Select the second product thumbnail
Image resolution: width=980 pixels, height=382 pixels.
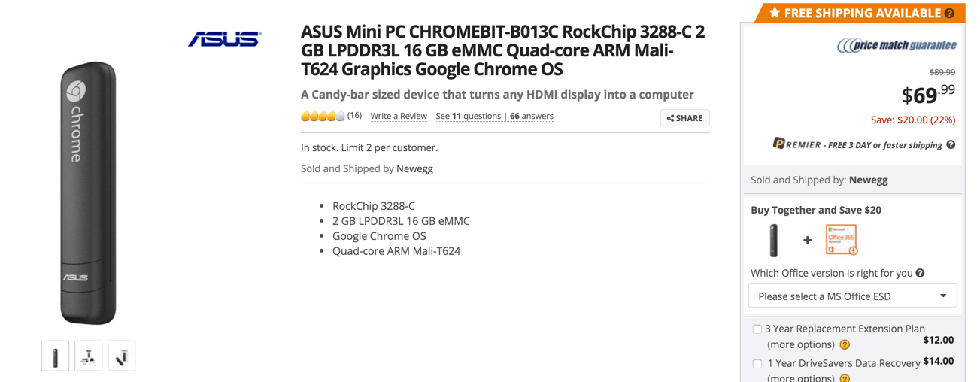point(88,356)
